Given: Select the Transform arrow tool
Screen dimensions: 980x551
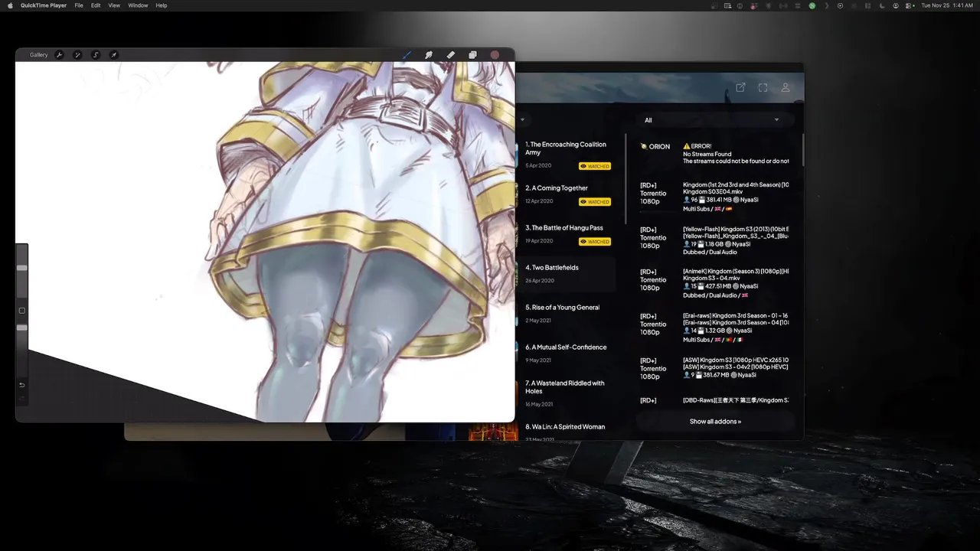Looking at the screenshot, I should [114, 55].
